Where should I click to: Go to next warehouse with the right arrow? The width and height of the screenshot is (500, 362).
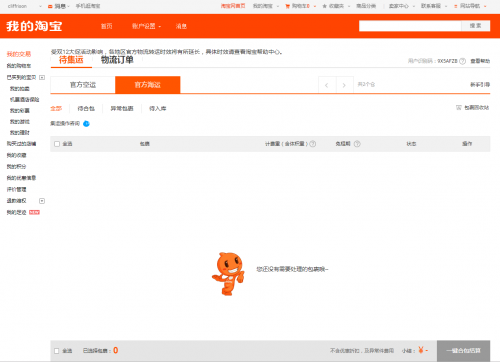click(345, 85)
